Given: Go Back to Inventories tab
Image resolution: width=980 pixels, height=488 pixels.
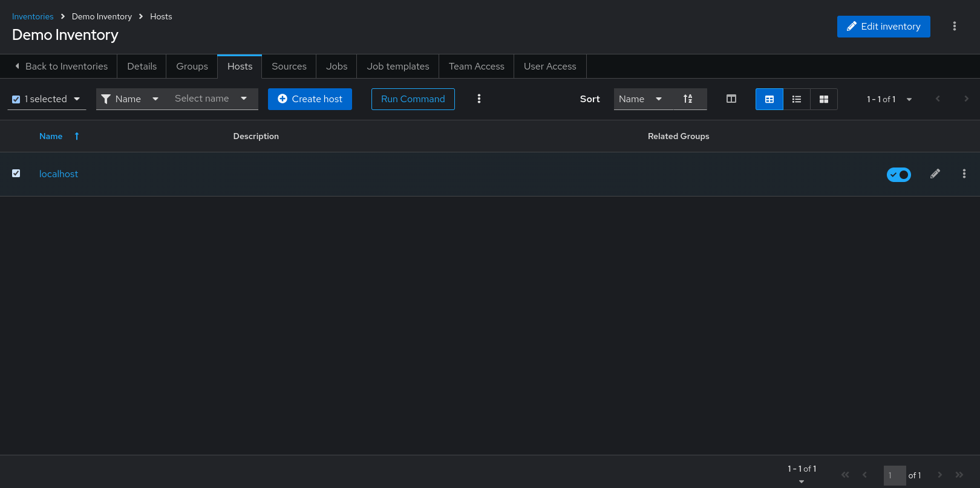Looking at the screenshot, I should [61, 67].
